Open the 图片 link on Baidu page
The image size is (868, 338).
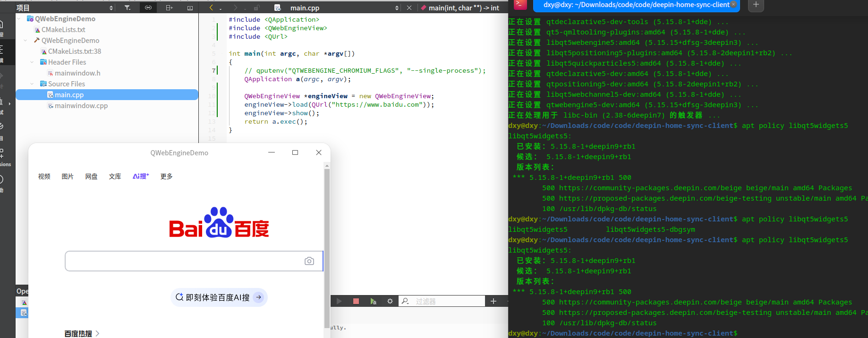pos(68,176)
